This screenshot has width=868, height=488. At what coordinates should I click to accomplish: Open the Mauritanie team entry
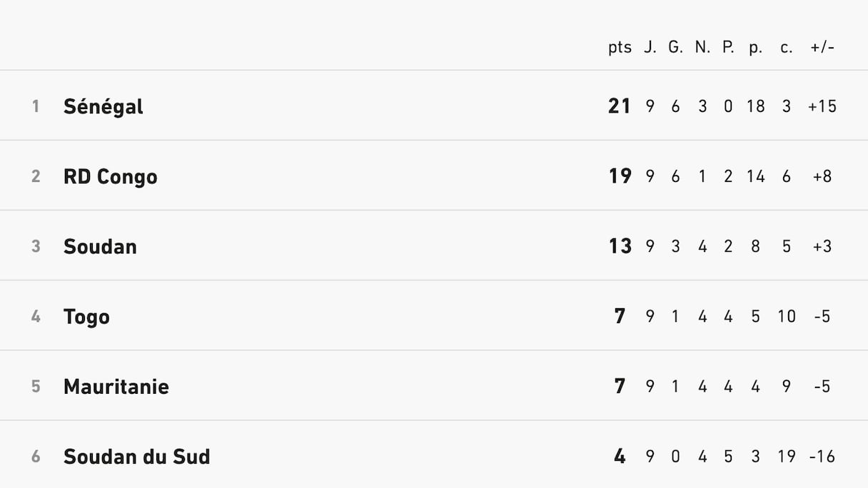coord(116,386)
